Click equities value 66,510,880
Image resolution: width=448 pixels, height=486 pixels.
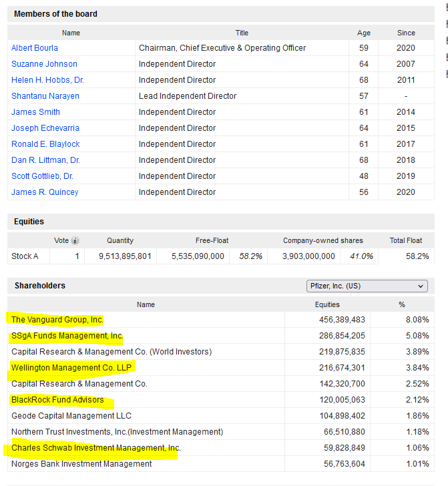pyautogui.click(x=345, y=432)
